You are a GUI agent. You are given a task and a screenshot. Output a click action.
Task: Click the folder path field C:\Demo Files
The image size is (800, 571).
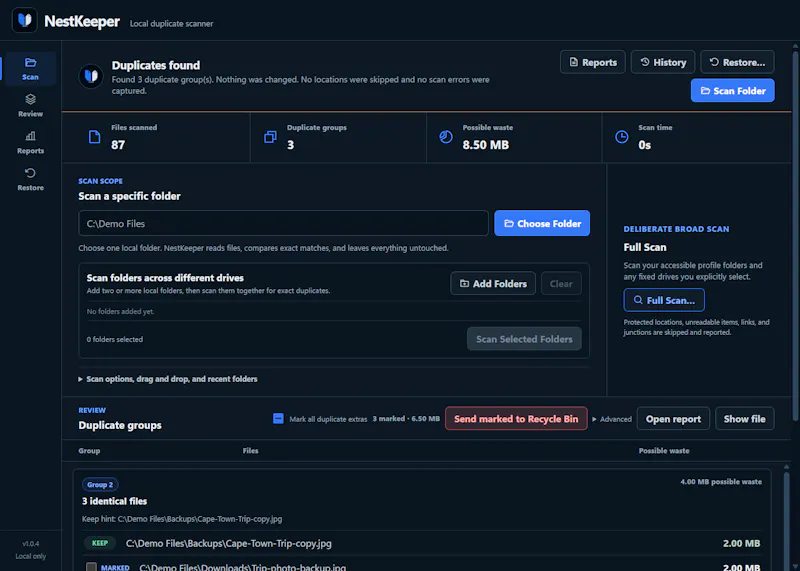point(283,223)
